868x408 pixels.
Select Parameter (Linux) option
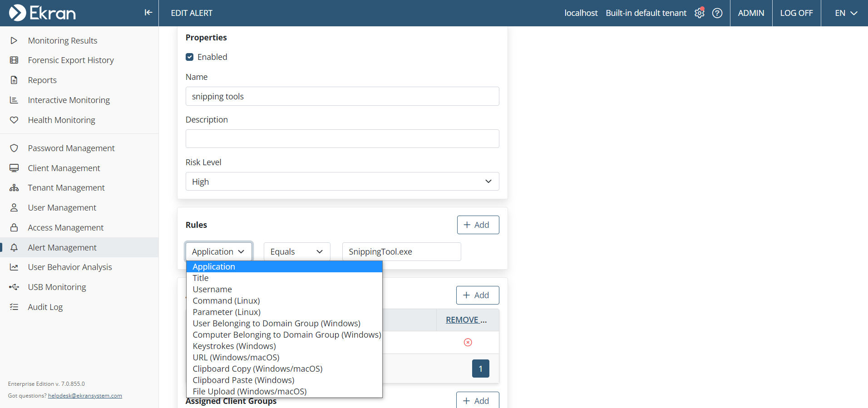click(x=284, y=312)
